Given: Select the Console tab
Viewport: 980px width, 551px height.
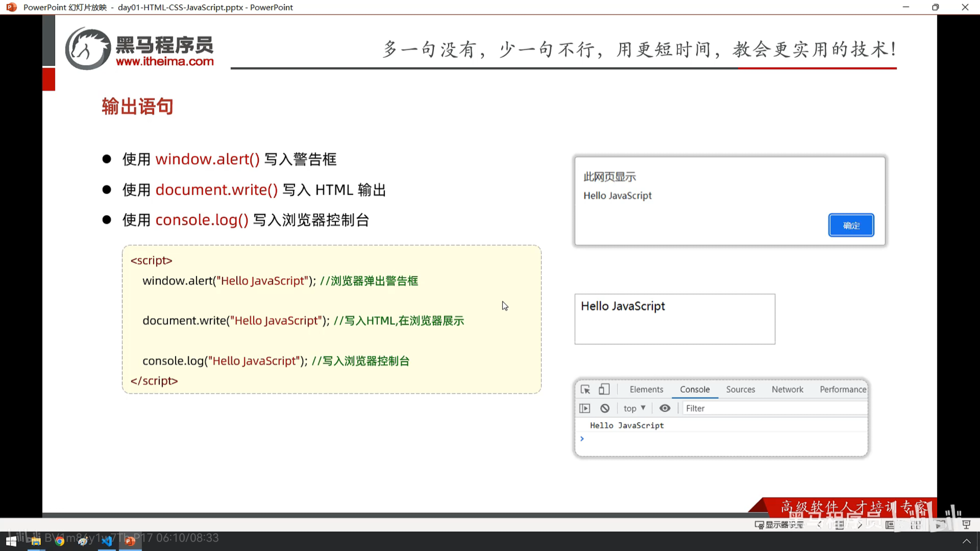Looking at the screenshot, I should click(695, 389).
